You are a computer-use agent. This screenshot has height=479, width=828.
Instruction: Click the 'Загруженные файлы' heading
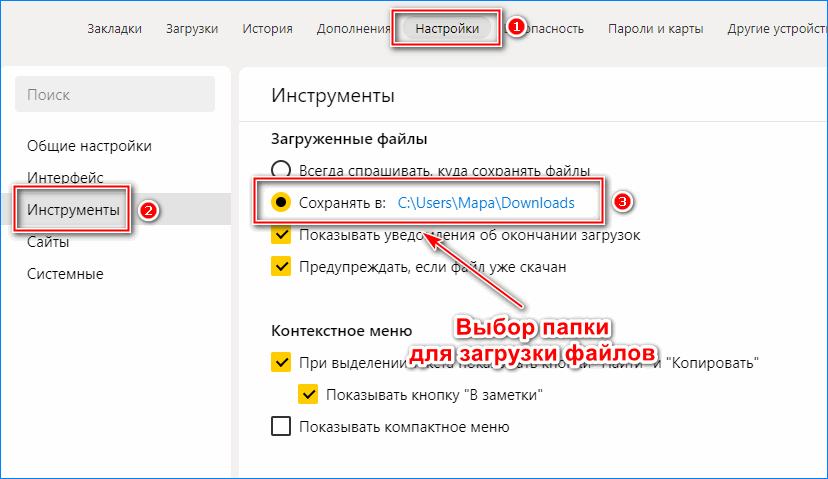349,139
